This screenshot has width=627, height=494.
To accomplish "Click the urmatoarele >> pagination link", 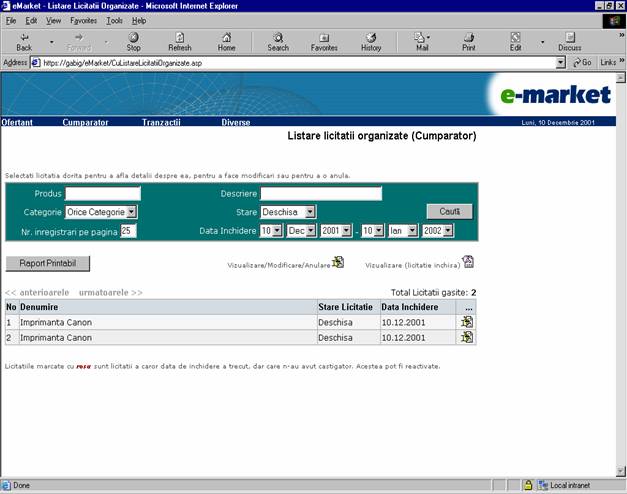I will pos(110,292).
